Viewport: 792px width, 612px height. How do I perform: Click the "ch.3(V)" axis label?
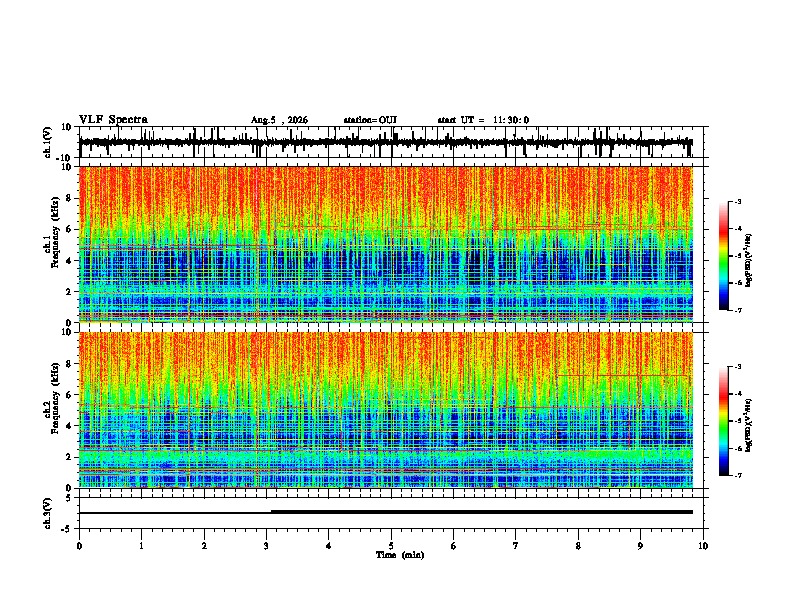(48, 514)
